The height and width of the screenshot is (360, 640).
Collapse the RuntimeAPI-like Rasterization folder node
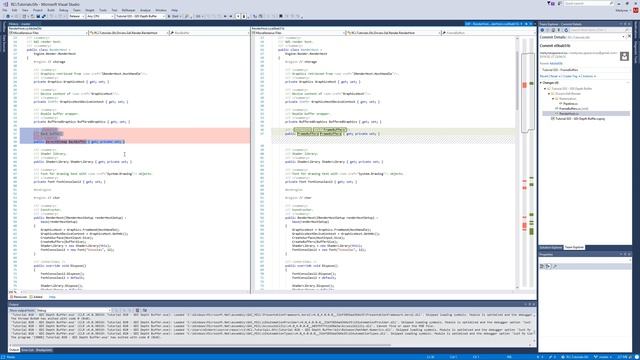pyautogui.click(x=553, y=99)
